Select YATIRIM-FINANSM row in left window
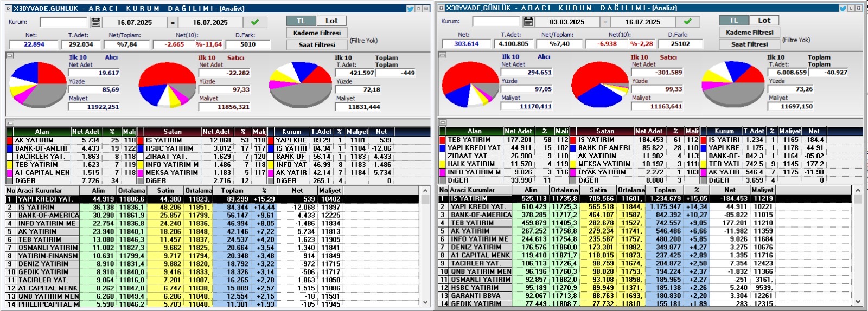 212,256
